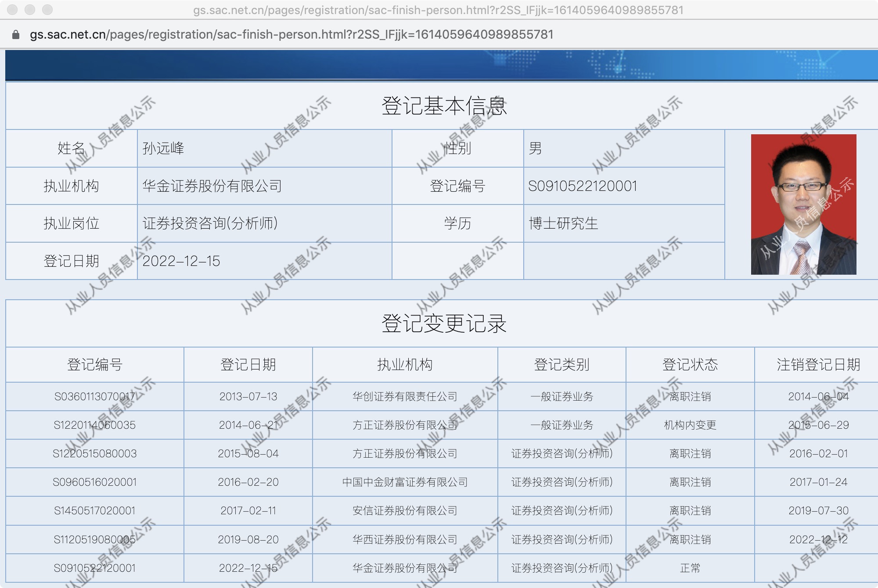Click the 正常 status in last row
This screenshot has height=588, width=878.
(x=690, y=568)
